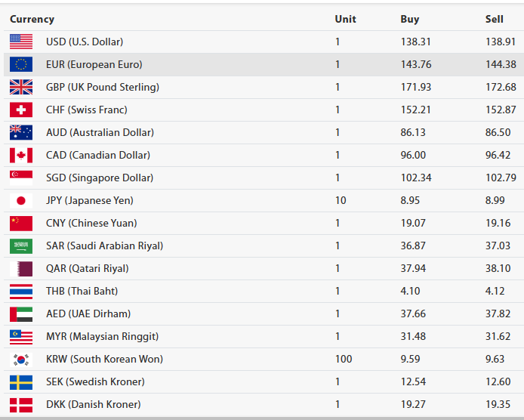Click the MYR buy rate 31.48

click(x=413, y=336)
